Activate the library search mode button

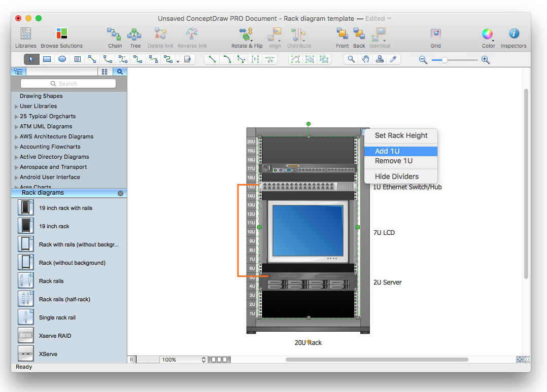pyautogui.click(x=120, y=72)
